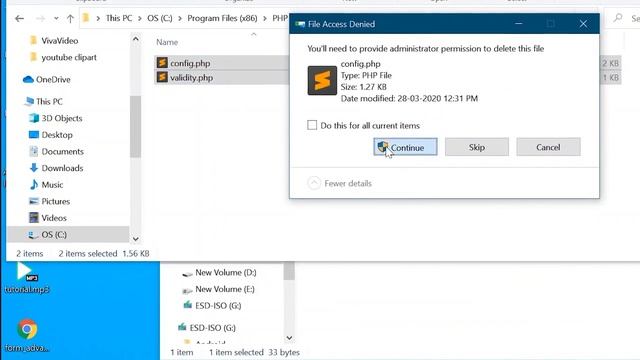Cancel the file deletion dialog

[548, 147]
